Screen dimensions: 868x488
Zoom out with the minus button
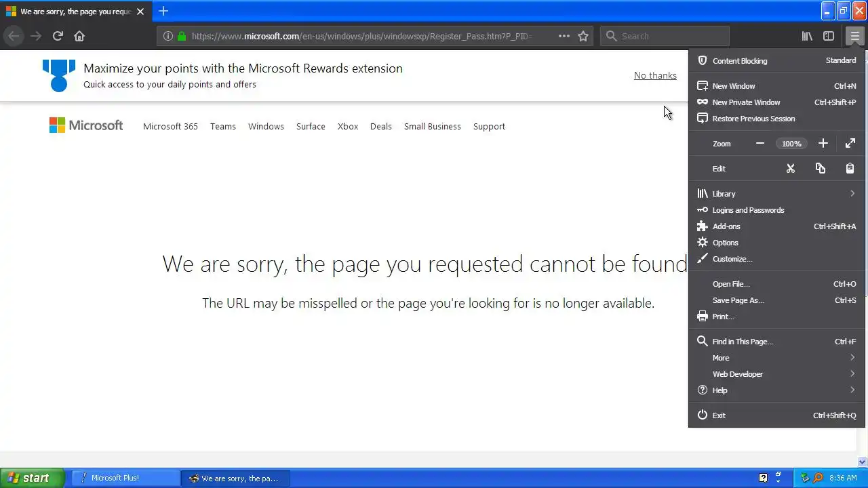click(x=760, y=144)
